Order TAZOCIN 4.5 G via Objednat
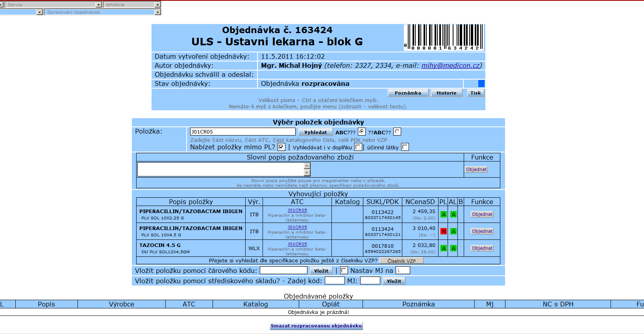This screenshot has height=334, width=644. (482, 248)
